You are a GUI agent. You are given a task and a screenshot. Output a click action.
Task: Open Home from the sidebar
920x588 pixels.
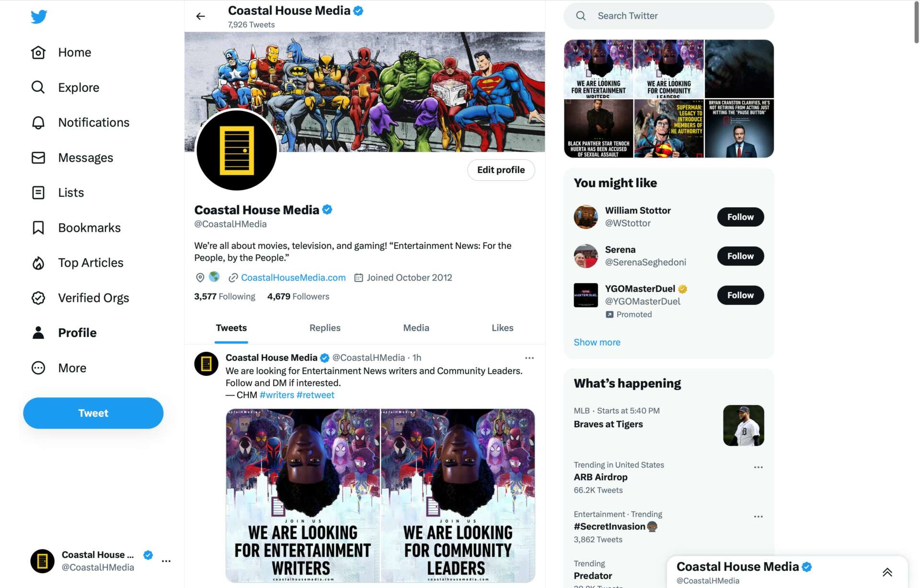61,52
